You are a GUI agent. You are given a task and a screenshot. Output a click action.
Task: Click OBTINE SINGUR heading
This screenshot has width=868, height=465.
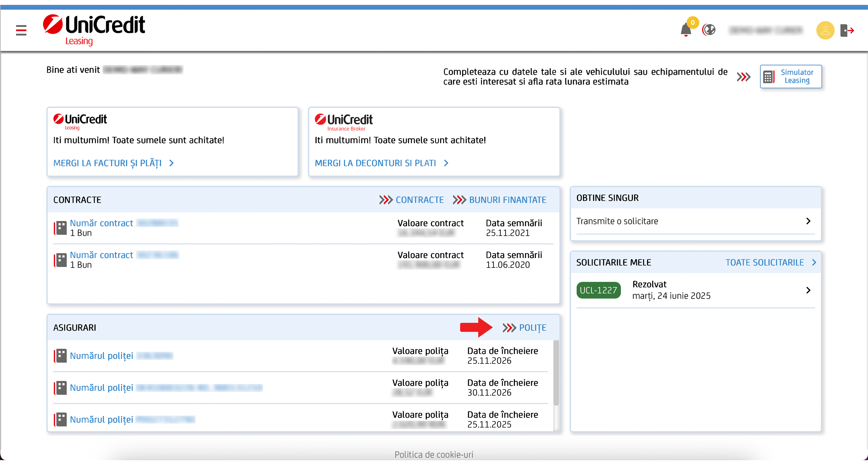(x=607, y=198)
